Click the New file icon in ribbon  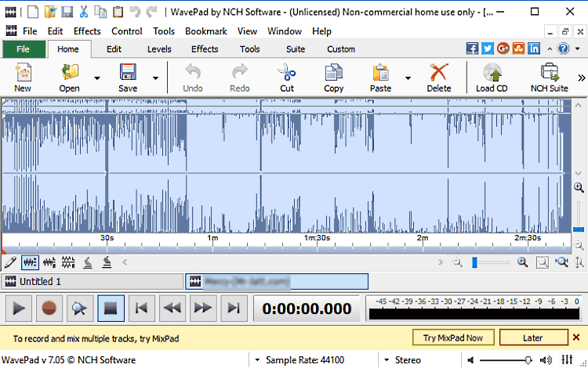click(23, 73)
